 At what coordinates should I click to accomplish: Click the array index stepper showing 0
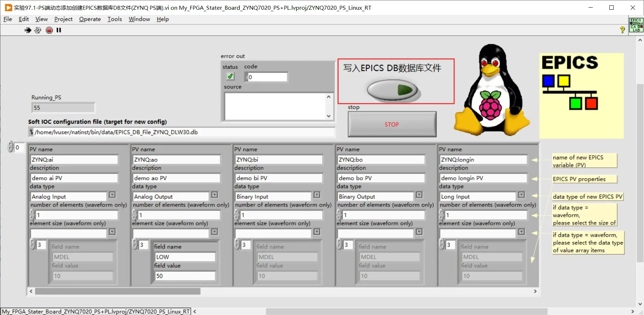point(10,147)
